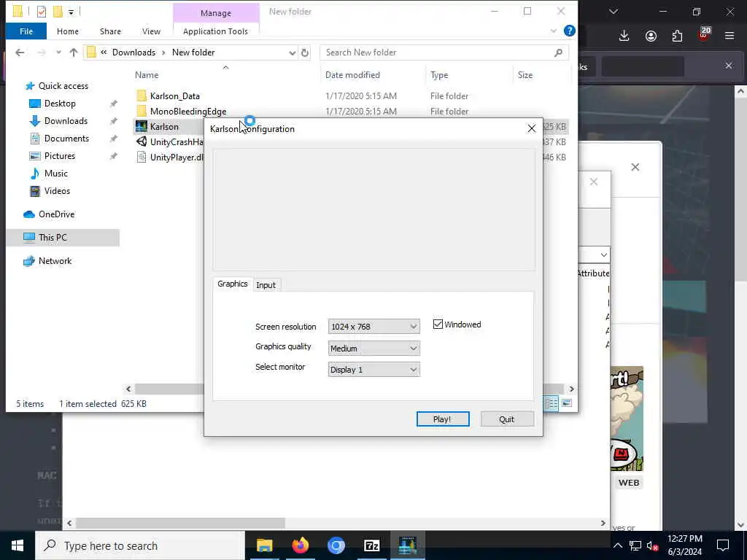The width and height of the screenshot is (747, 560).
Task: Click the Manage contextual tab
Action: pos(216,13)
